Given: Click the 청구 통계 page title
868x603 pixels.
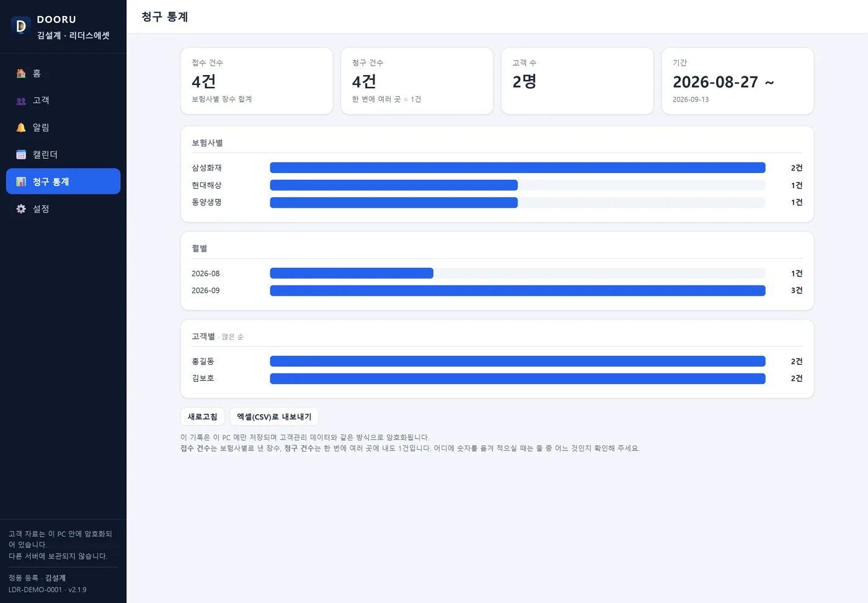Looking at the screenshot, I should pos(165,17).
